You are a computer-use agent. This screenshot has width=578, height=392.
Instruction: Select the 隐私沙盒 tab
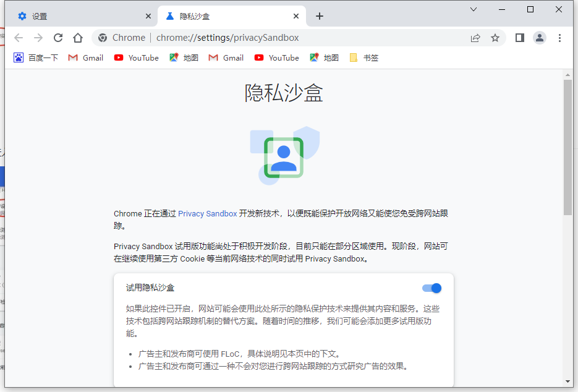(231, 16)
